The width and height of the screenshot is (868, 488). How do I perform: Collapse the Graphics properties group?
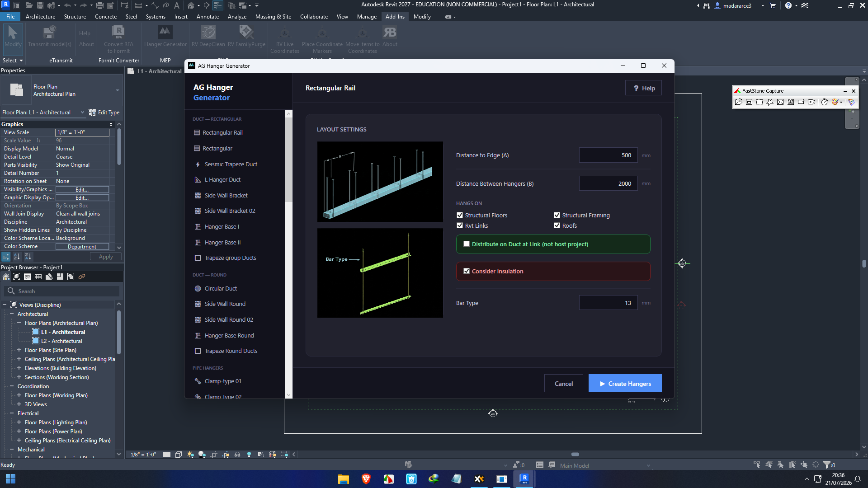click(111, 124)
